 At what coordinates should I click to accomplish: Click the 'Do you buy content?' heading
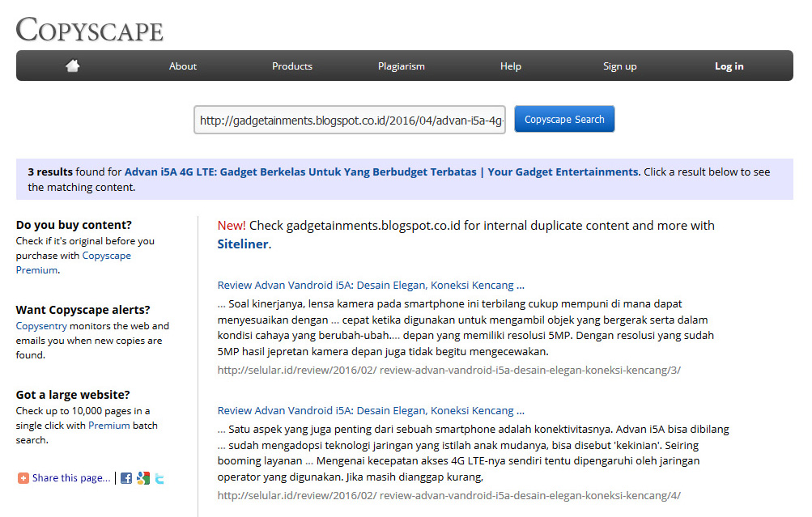click(x=74, y=225)
